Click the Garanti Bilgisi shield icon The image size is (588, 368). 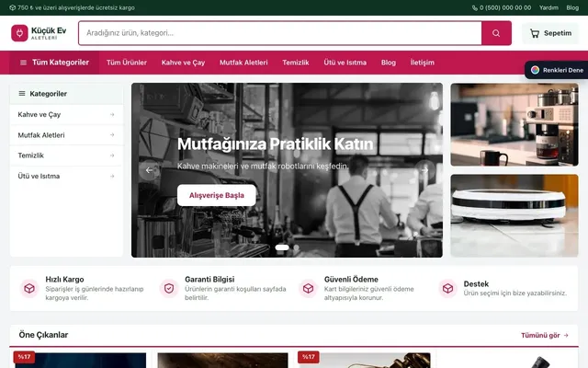(169, 288)
